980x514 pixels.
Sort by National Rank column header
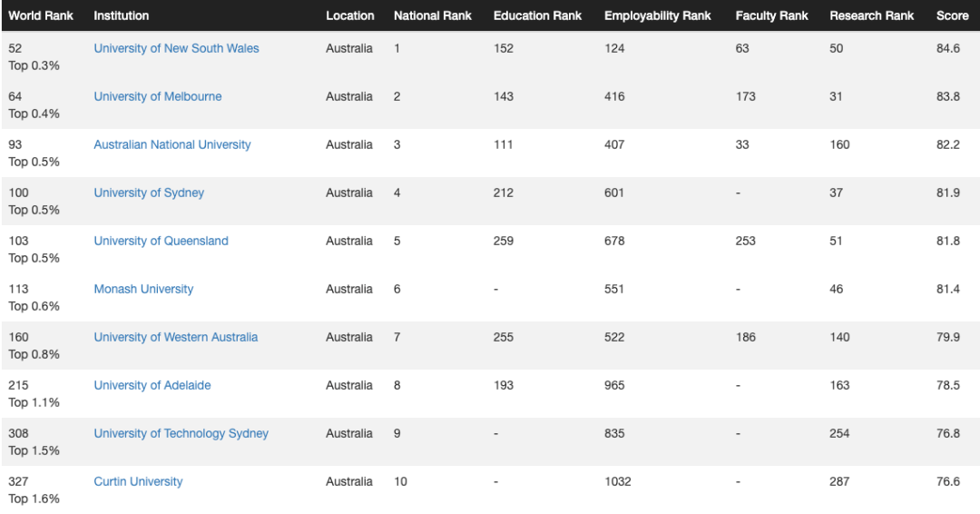(x=433, y=15)
